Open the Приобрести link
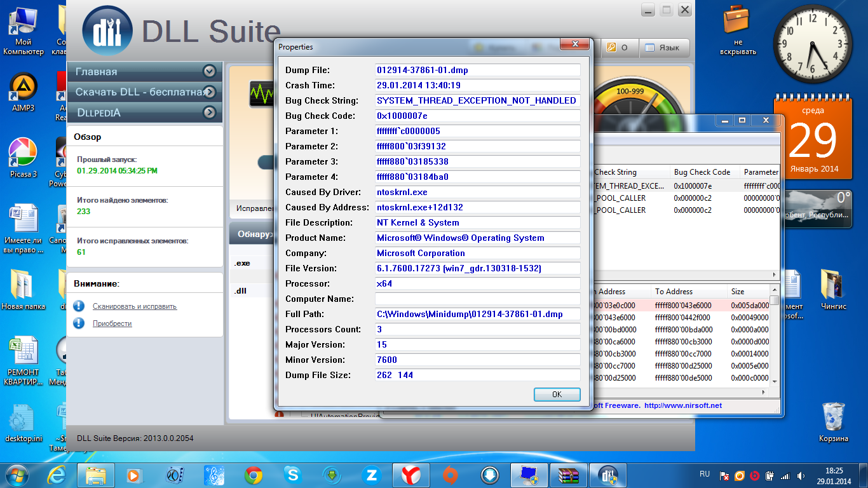 (x=112, y=323)
